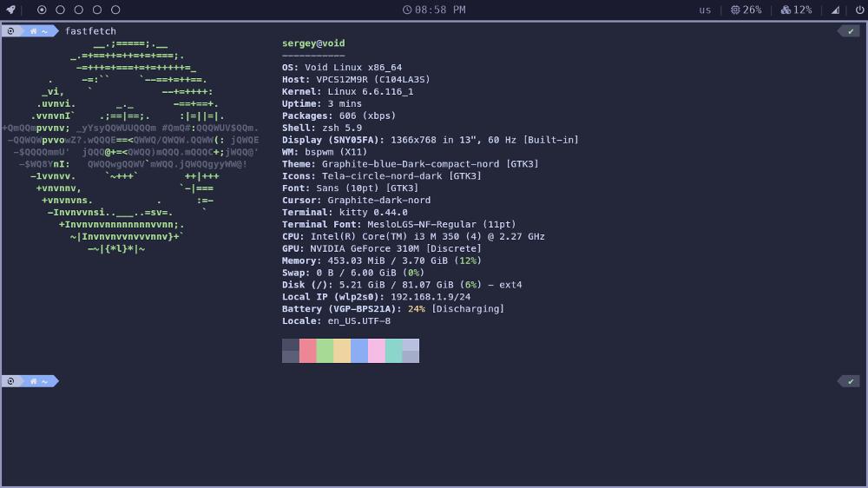This screenshot has height=488, width=868.
Task: Click the 'sergey@void' title text
Action: 313,43
